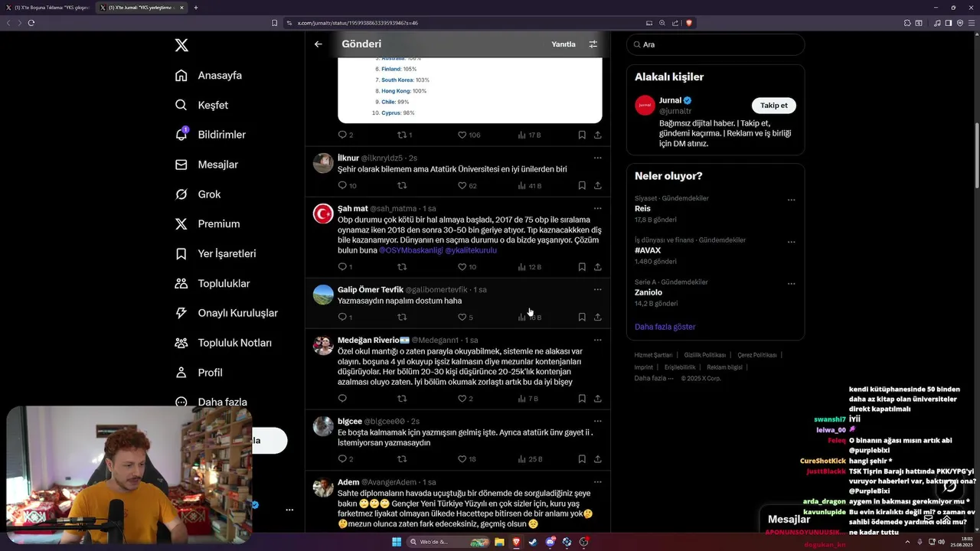This screenshot has height=551, width=980.
Task: Open more options on blgcee's reply
Action: [x=597, y=421]
